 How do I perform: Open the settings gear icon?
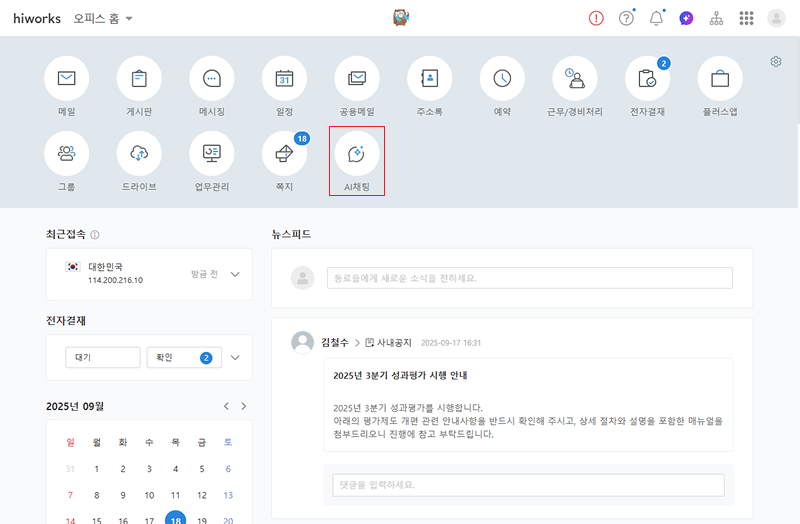point(776,62)
